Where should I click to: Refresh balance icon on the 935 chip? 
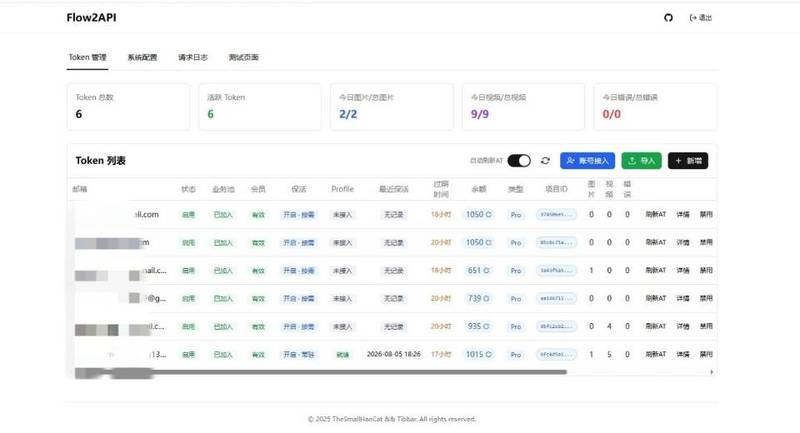[486, 326]
